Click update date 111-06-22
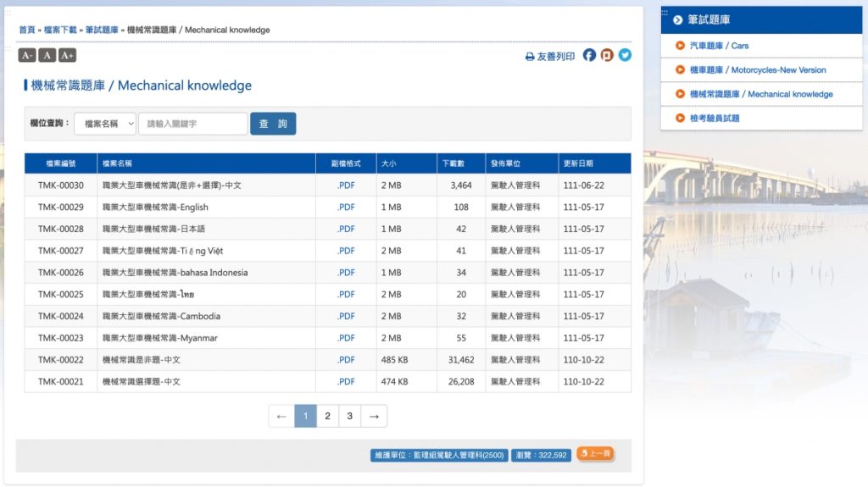 pos(583,185)
